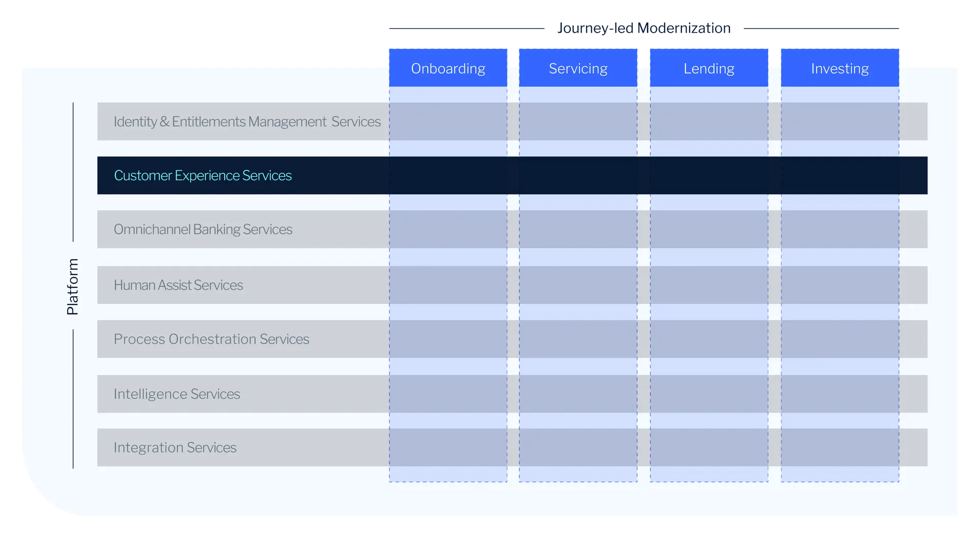The image size is (980, 537).
Task: Click the 'Journey-led Modernization' heading
Action: pyautogui.click(x=644, y=28)
